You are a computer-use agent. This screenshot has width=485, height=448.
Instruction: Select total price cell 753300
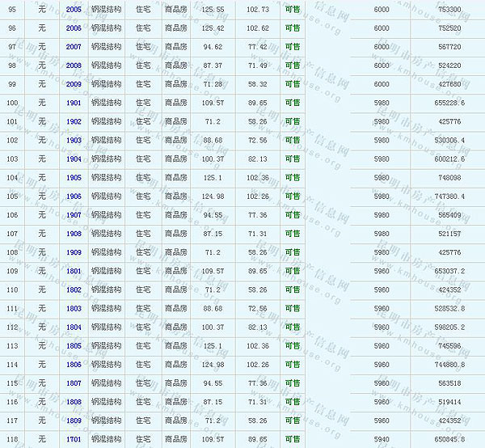[x=449, y=10]
